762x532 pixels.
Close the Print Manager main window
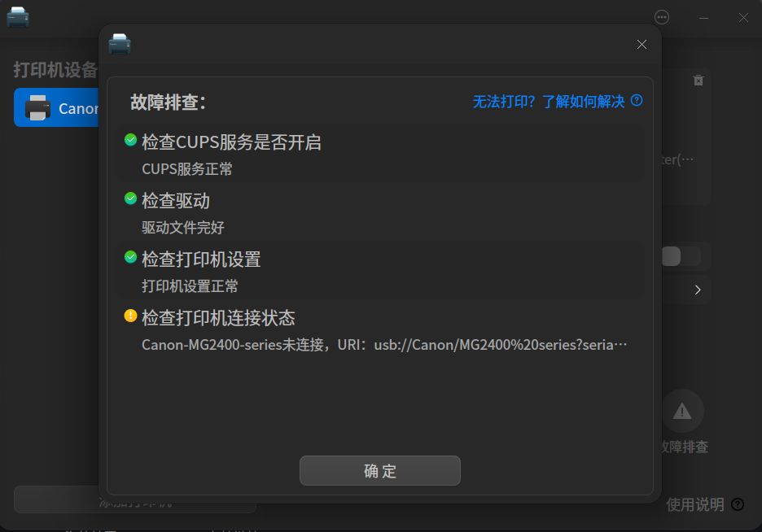click(743, 18)
